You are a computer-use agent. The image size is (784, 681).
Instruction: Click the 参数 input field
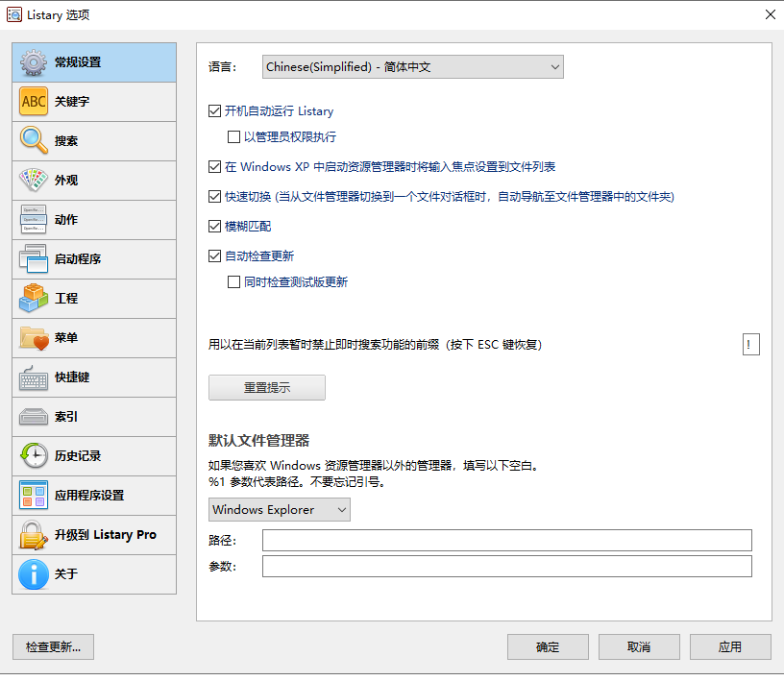click(507, 567)
